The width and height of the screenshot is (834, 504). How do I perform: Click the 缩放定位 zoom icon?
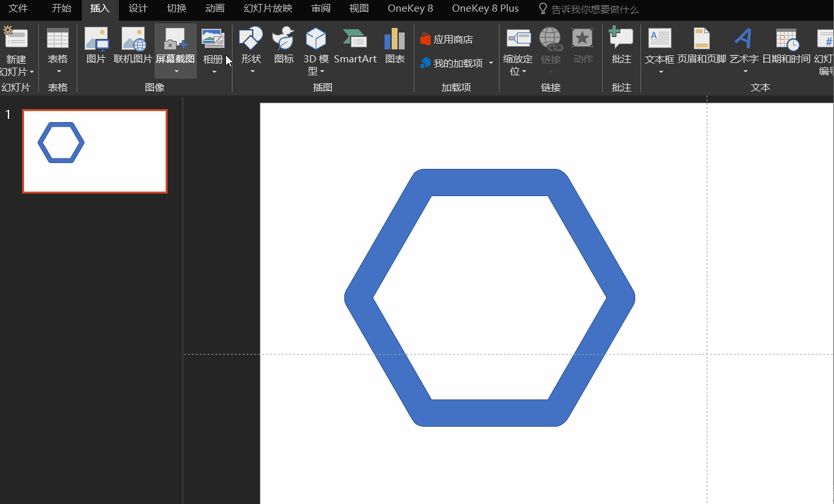(x=518, y=38)
